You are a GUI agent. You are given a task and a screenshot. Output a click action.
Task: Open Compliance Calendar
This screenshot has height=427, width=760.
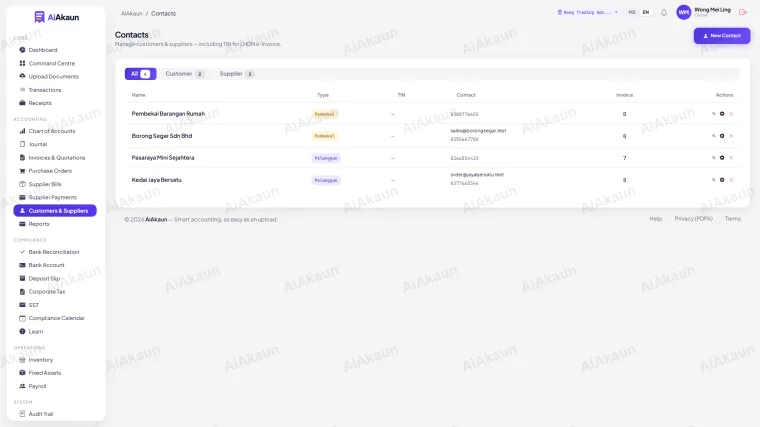[56, 318]
